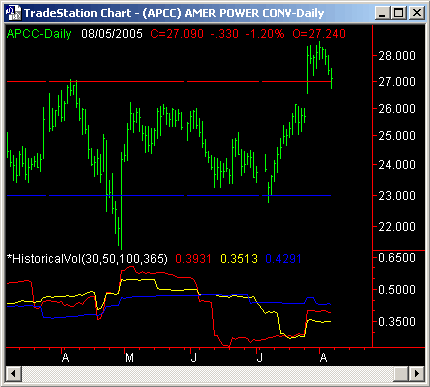Click the M (May) time axis marker
Screen dimensions: 430x387
click(129, 358)
